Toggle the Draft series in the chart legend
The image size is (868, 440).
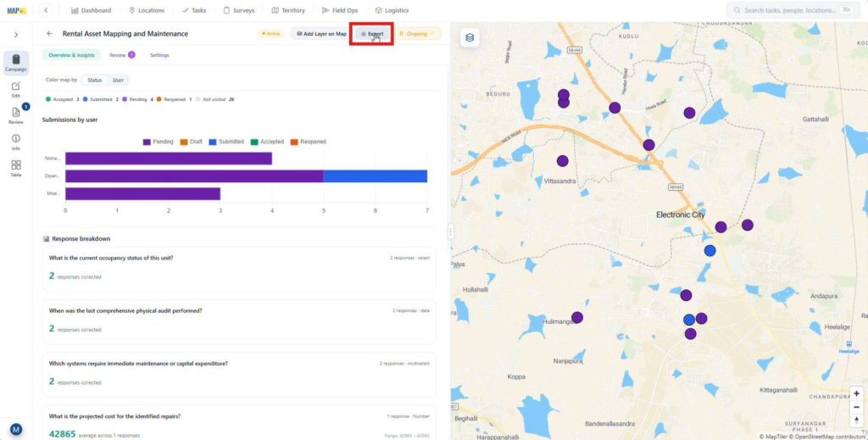click(191, 142)
